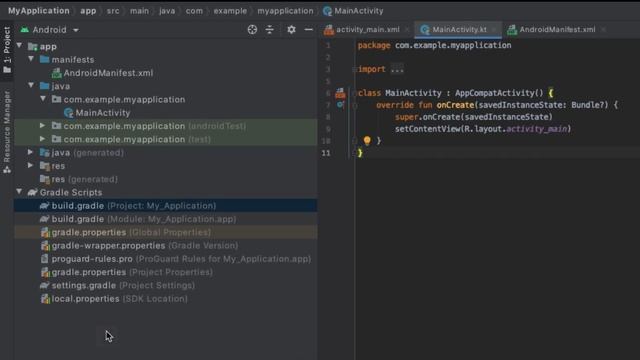Image resolution: width=640 pixels, height=360 pixels.
Task: Click the app breadcrumb
Action: [x=88, y=11]
